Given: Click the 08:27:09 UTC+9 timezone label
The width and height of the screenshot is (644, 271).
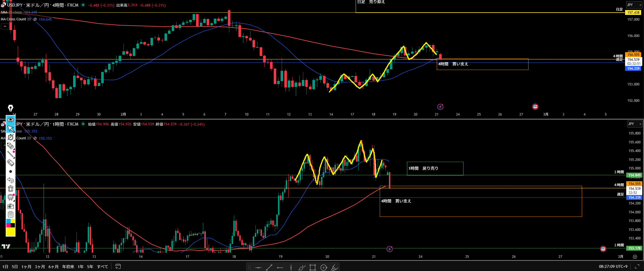Looking at the screenshot, I should [x=613, y=266].
